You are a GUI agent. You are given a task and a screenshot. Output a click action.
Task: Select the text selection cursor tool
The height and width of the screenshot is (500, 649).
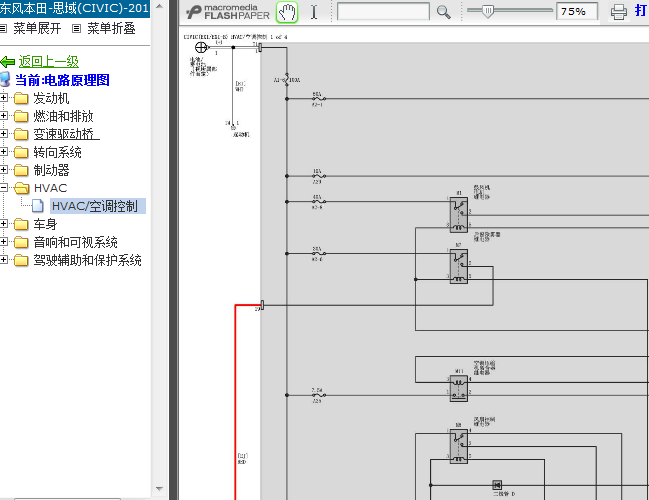(314, 12)
